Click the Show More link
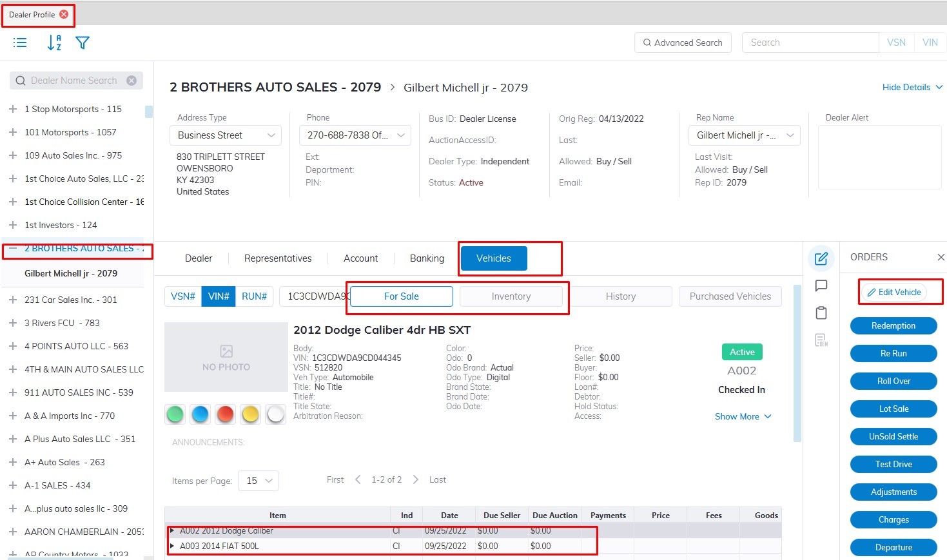This screenshot has width=947, height=560. 743,416
